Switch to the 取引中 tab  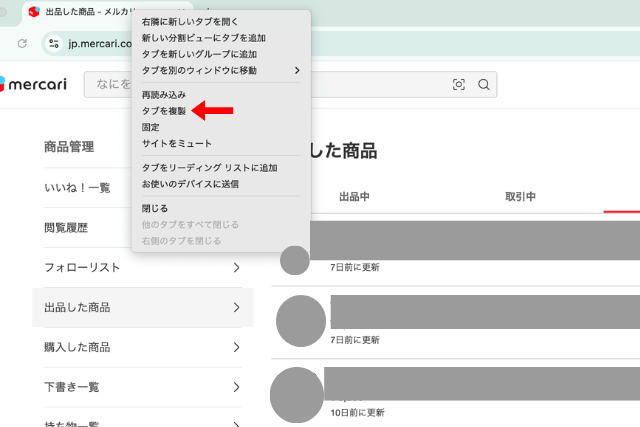click(520, 197)
